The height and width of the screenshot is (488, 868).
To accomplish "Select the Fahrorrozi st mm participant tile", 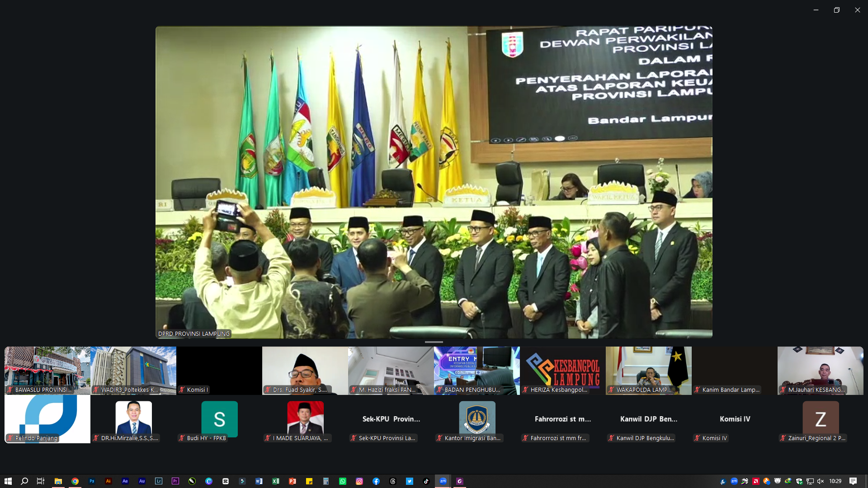I will coord(563,419).
